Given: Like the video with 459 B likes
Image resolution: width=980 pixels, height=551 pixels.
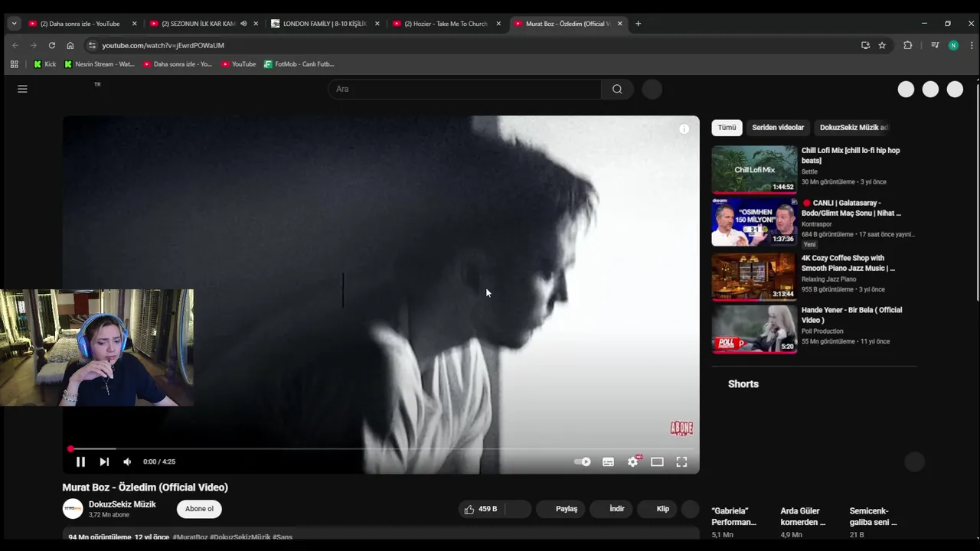Looking at the screenshot, I should pos(480,509).
